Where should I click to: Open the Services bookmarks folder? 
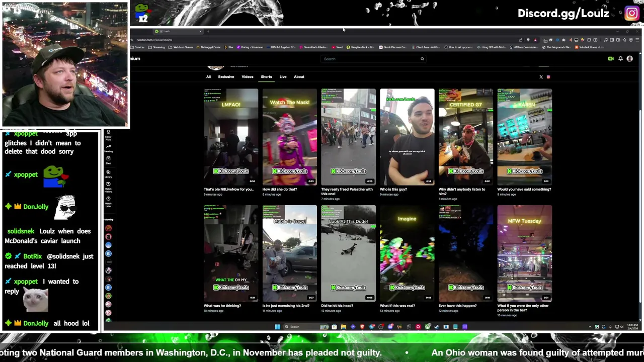point(138,47)
